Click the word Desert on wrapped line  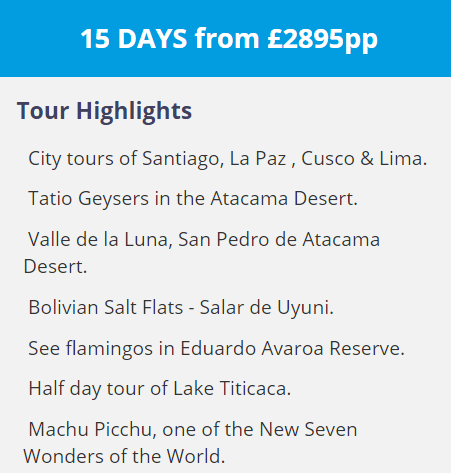[55, 267]
